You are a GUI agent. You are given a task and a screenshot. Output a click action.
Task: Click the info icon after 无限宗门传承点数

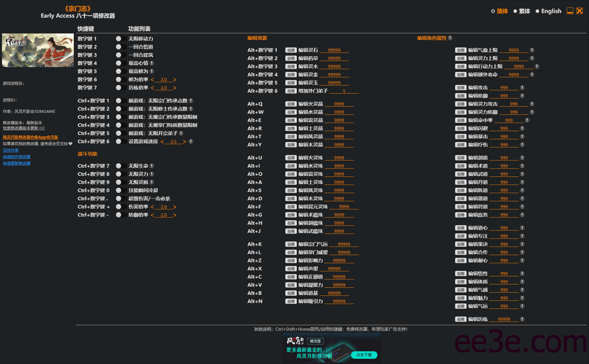point(191,101)
